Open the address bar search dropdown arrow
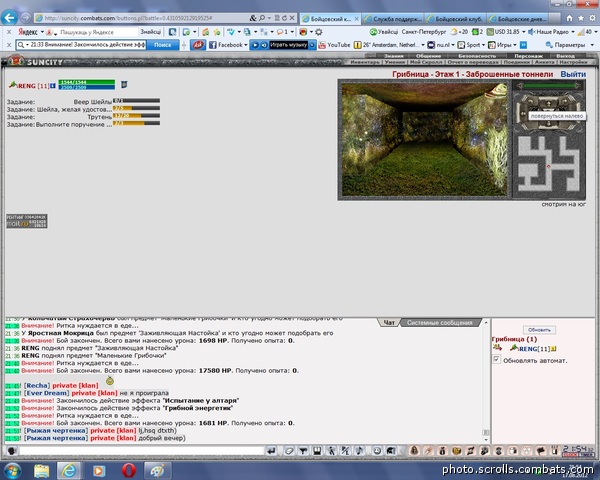Image resolution: width=600 pixels, height=480 pixels. tap(269, 18)
